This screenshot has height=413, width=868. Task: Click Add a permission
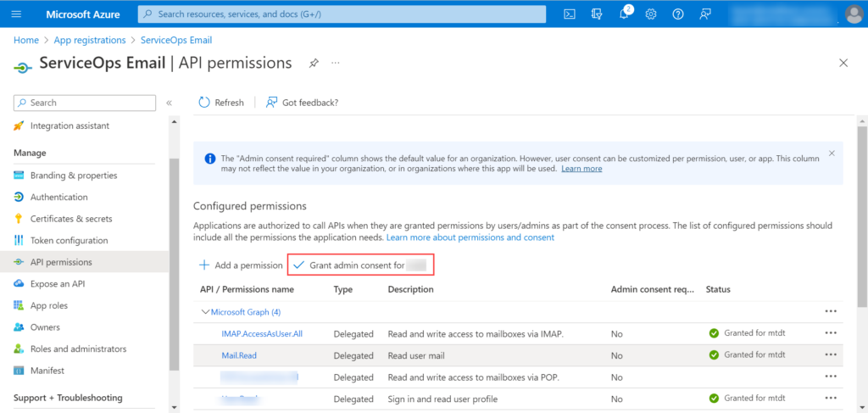[241, 265]
